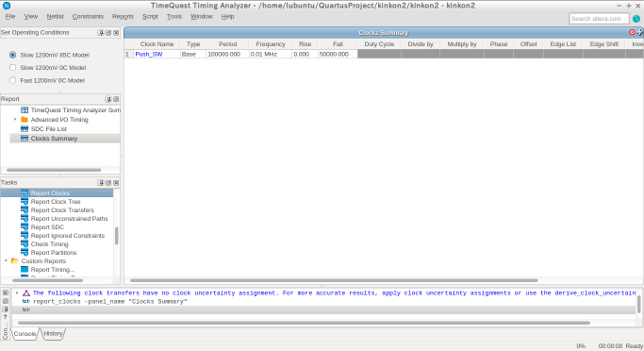Float the Set Operating Conditions panel

tap(108, 32)
